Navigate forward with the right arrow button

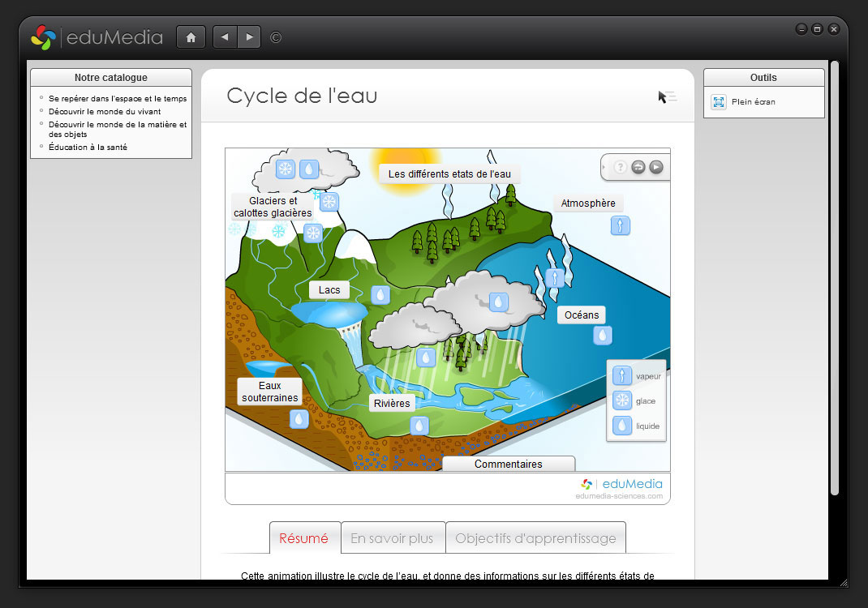(x=249, y=37)
